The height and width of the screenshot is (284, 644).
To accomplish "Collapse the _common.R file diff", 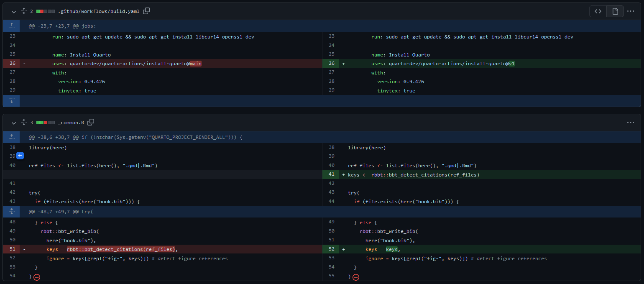I will (x=14, y=123).
